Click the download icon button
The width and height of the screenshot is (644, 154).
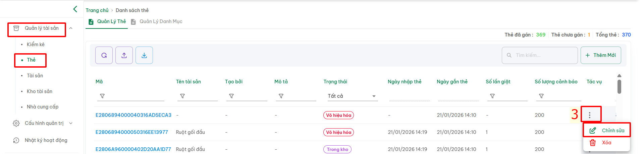(144, 55)
